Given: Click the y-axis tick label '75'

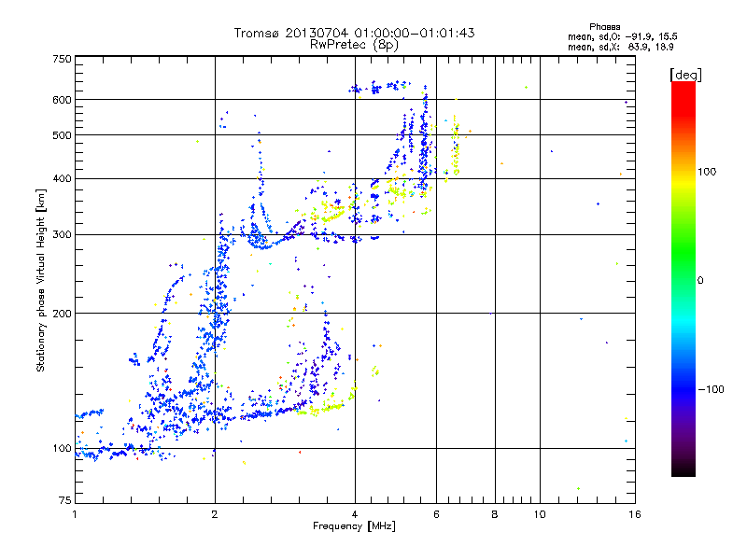Looking at the screenshot, I should click(65, 500).
